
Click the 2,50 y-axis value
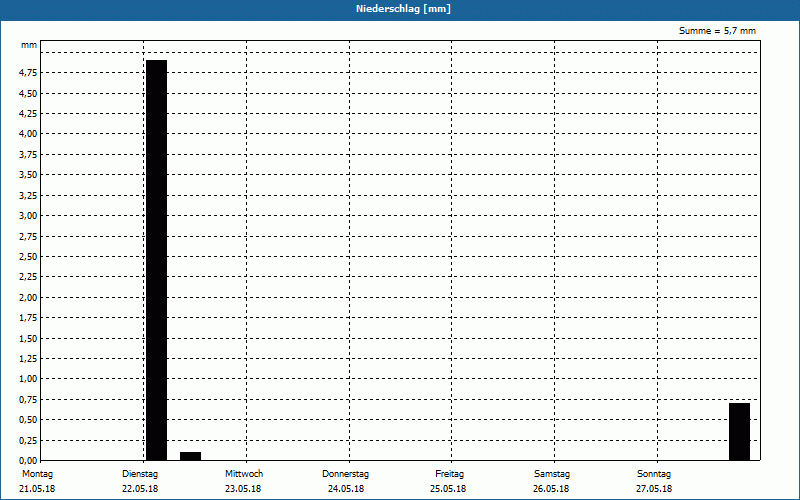tap(28, 257)
